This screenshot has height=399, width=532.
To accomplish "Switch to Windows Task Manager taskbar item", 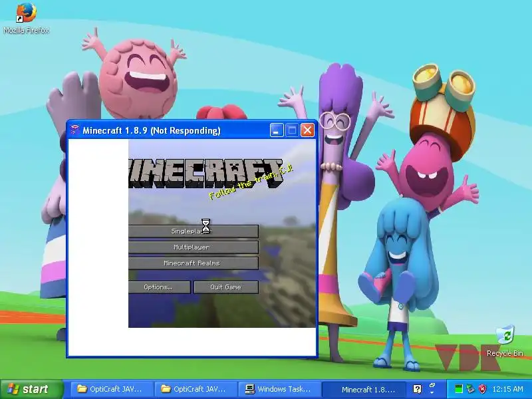I will 279,389.
